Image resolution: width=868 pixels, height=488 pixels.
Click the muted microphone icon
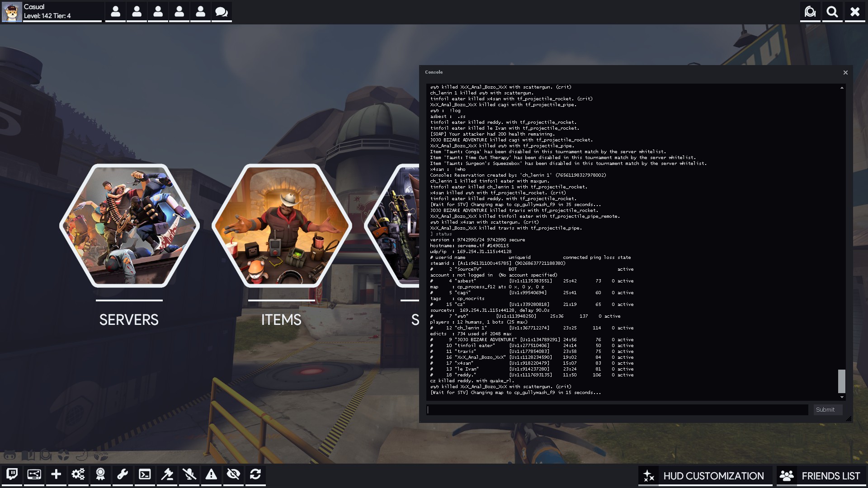click(189, 474)
